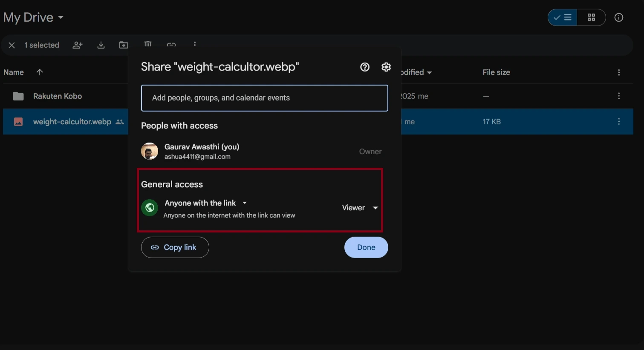Open the Share file icon in toolbar
Screen dimensions: 644x350
coord(78,45)
